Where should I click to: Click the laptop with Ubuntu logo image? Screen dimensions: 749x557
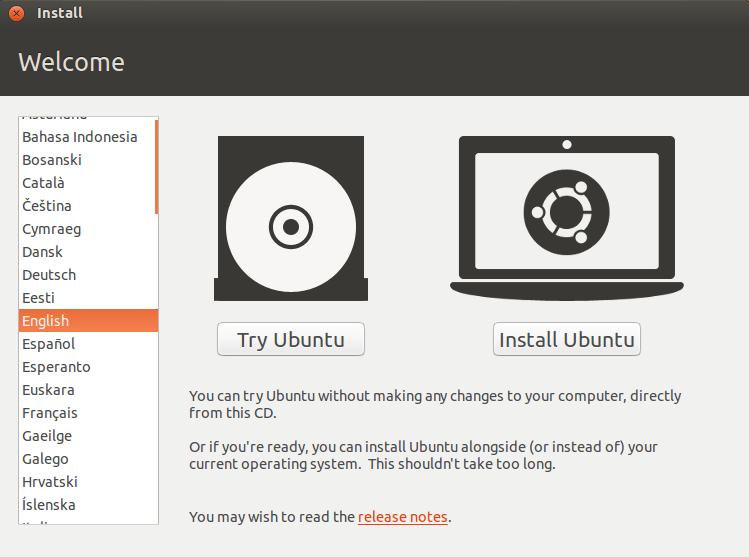[x=567, y=218]
